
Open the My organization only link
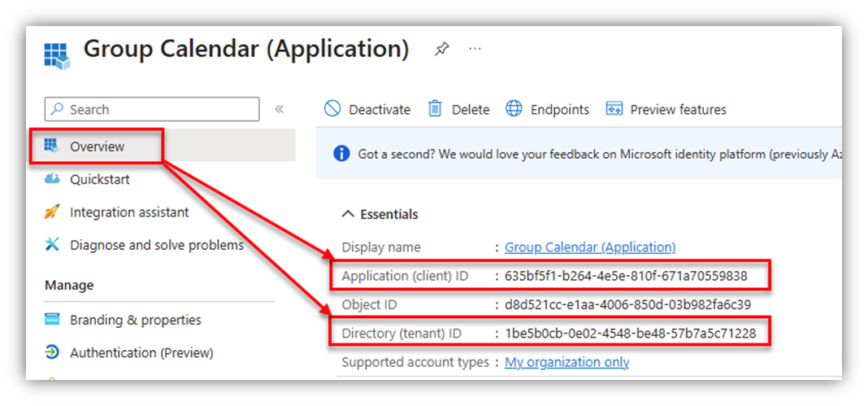[566, 362]
